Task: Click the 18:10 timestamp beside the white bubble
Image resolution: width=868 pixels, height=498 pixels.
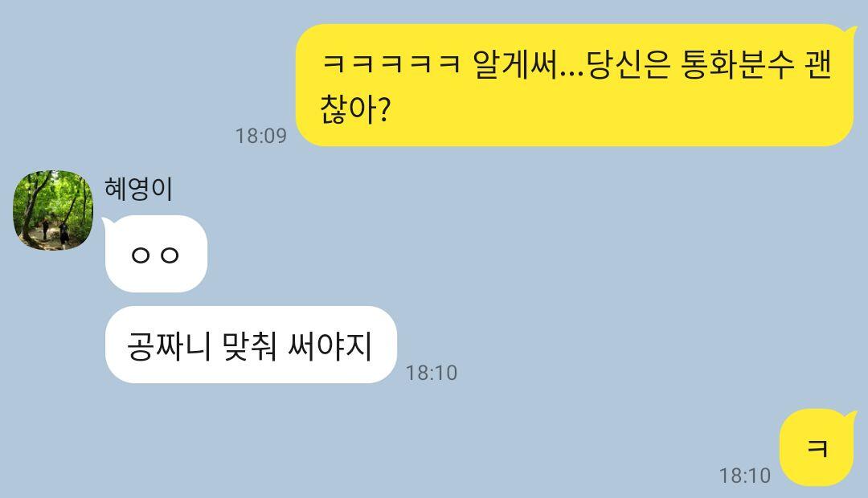Action: click(432, 373)
